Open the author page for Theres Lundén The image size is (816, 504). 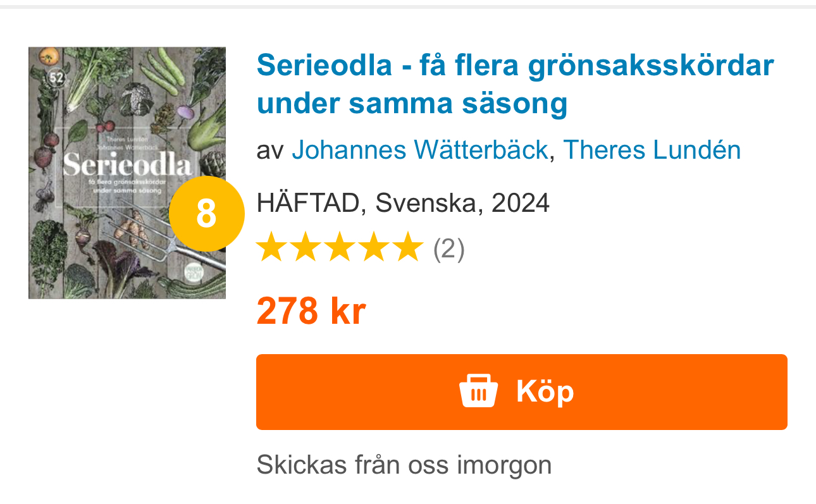pyautogui.click(x=652, y=150)
